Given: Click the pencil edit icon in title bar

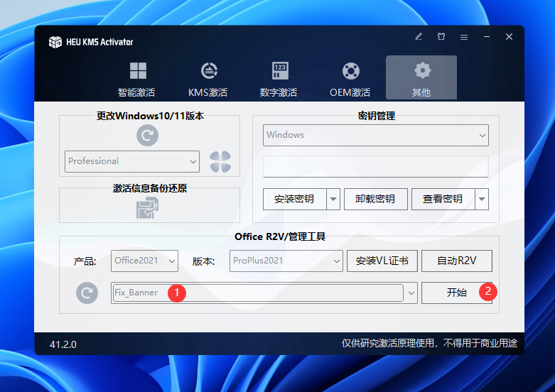Looking at the screenshot, I should 419,37.
